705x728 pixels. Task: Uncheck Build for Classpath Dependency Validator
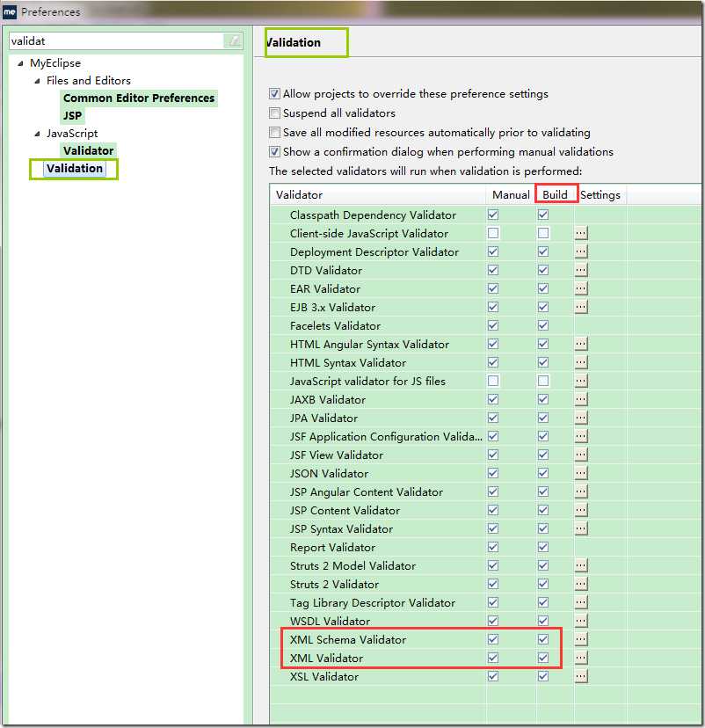pos(543,215)
